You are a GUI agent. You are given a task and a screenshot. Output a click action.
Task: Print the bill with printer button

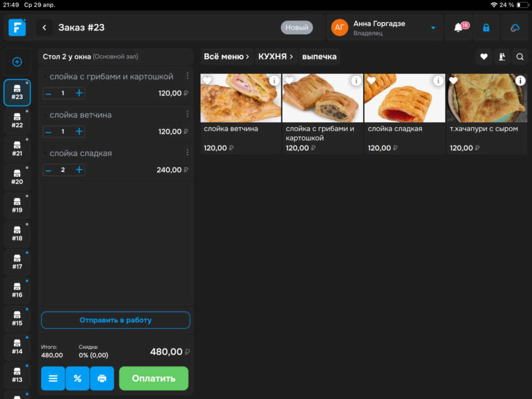tap(102, 378)
